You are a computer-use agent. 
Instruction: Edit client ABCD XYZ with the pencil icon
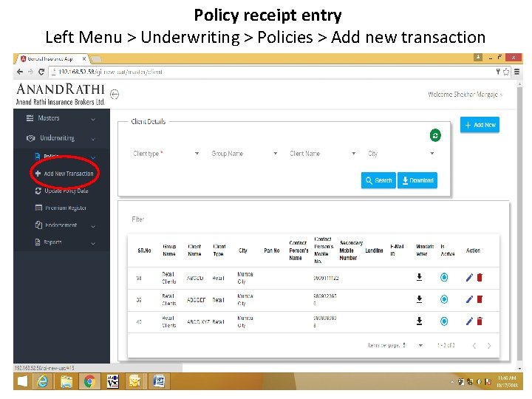(x=469, y=321)
